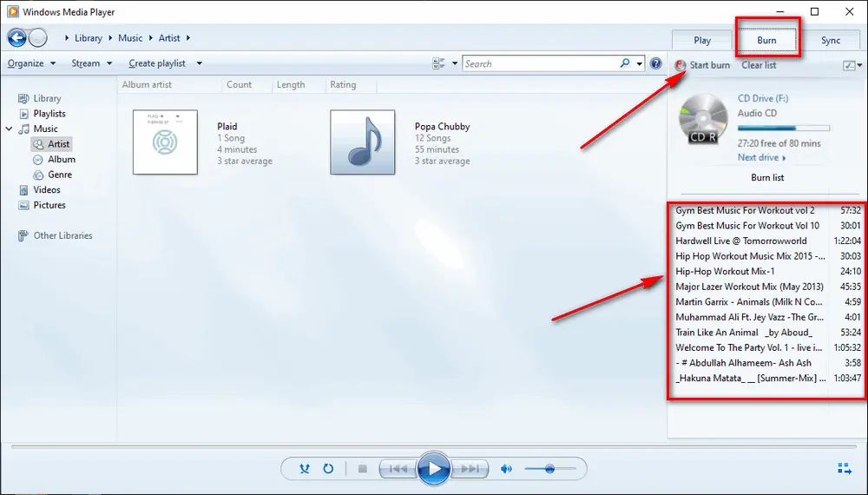Switch to the Burn tab

coord(766,40)
